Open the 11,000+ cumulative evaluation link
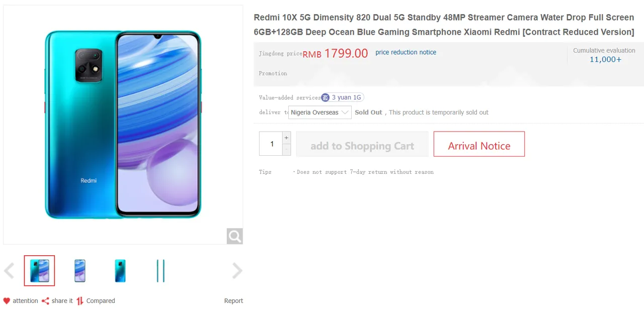 point(605,59)
